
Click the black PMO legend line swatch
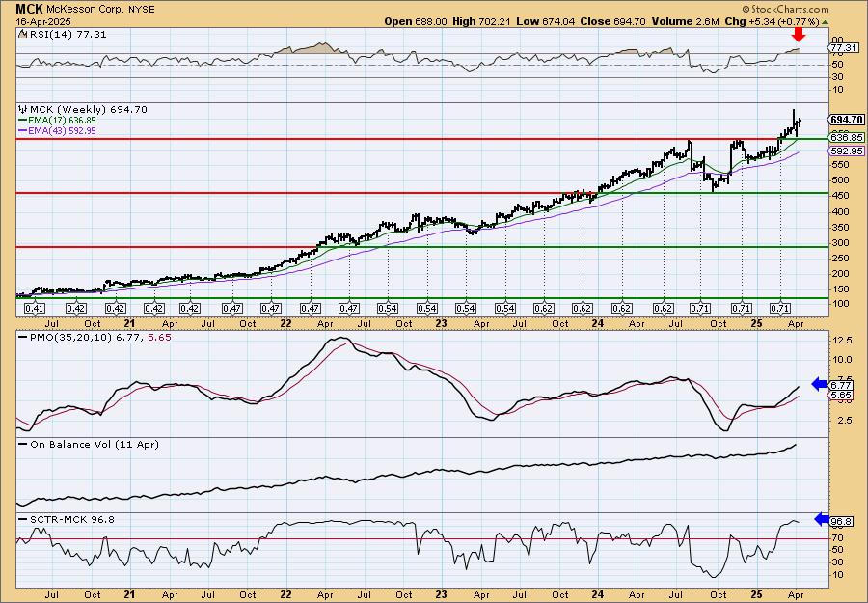23,337
